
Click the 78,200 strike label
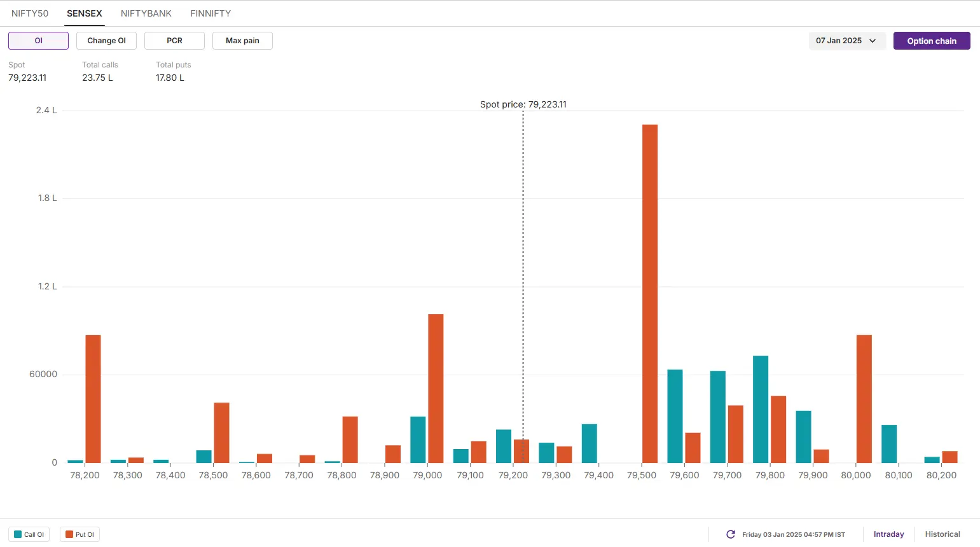tap(85, 475)
